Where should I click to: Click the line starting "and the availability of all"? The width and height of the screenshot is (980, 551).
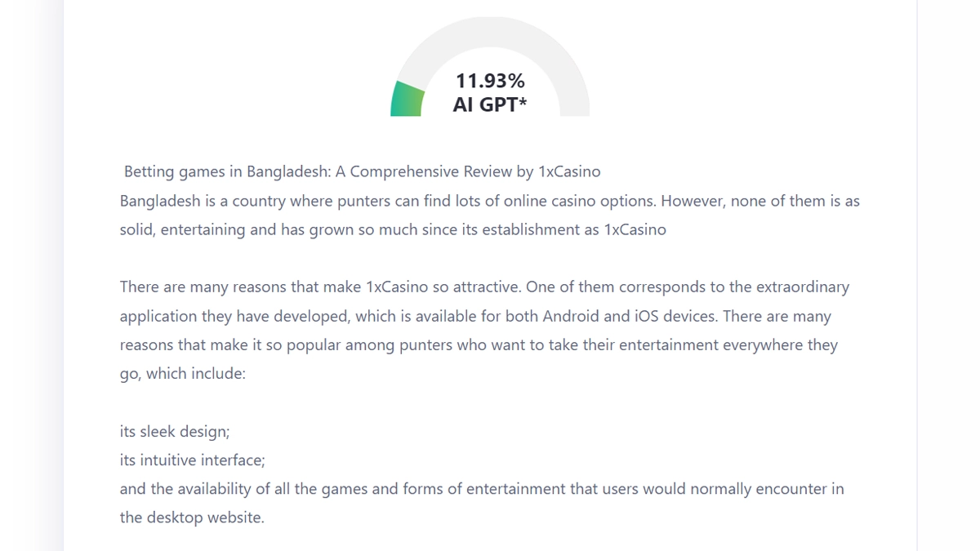click(x=482, y=489)
